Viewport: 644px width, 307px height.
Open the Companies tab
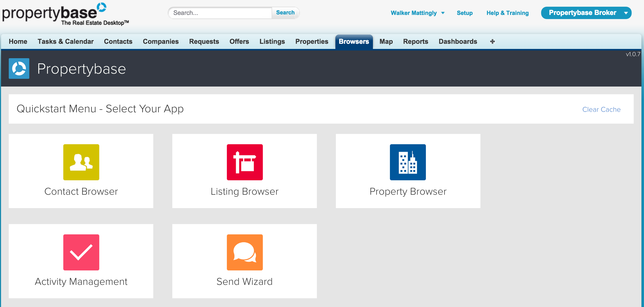coord(161,41)
